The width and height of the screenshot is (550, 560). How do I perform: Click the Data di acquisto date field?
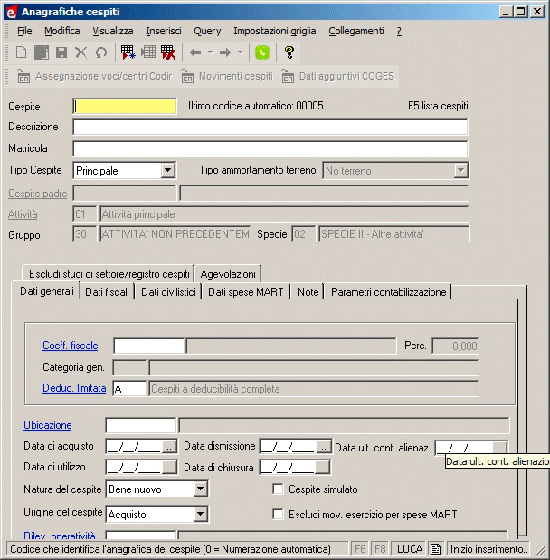coord(134,447)
